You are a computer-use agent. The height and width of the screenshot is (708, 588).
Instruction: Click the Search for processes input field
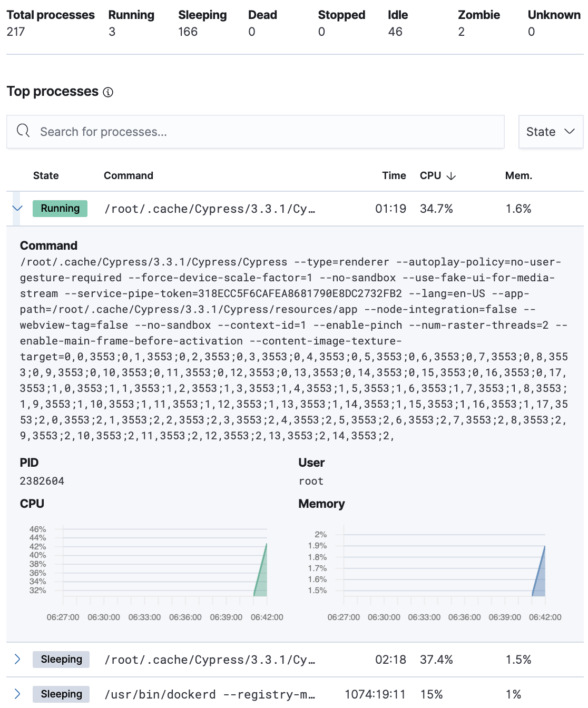(x=211, y=132)
